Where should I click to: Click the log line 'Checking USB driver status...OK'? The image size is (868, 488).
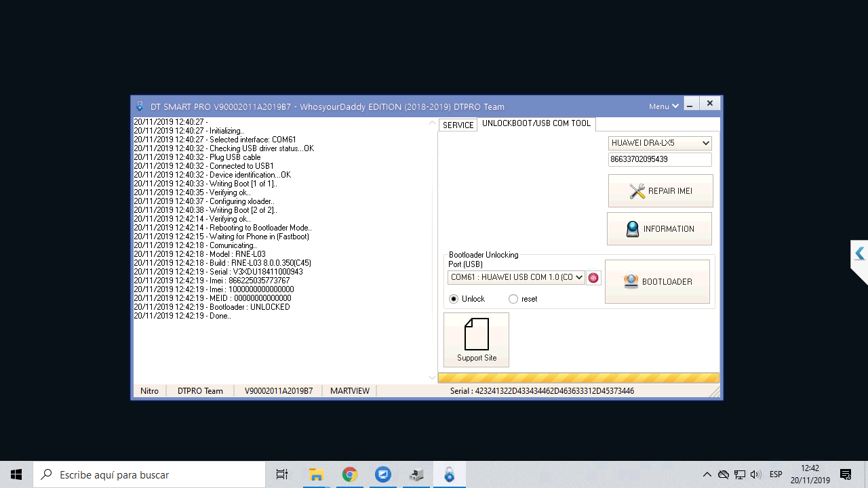224,148
